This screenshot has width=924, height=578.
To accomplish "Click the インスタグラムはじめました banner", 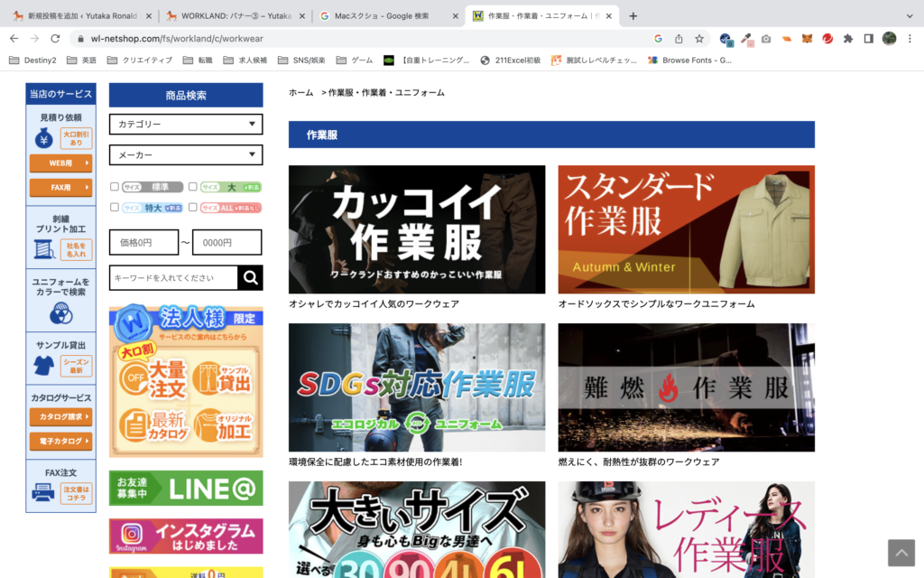I will pos(186,536).
